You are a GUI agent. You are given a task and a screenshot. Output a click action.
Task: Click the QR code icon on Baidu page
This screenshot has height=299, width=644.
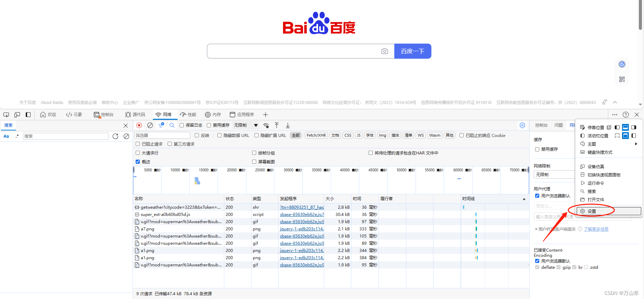pyautogui.click(x=622, y=79)
